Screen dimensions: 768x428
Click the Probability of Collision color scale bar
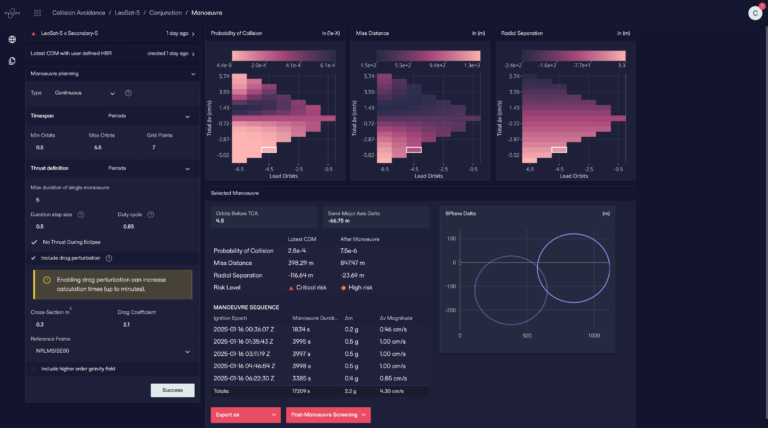pos(284,55)
